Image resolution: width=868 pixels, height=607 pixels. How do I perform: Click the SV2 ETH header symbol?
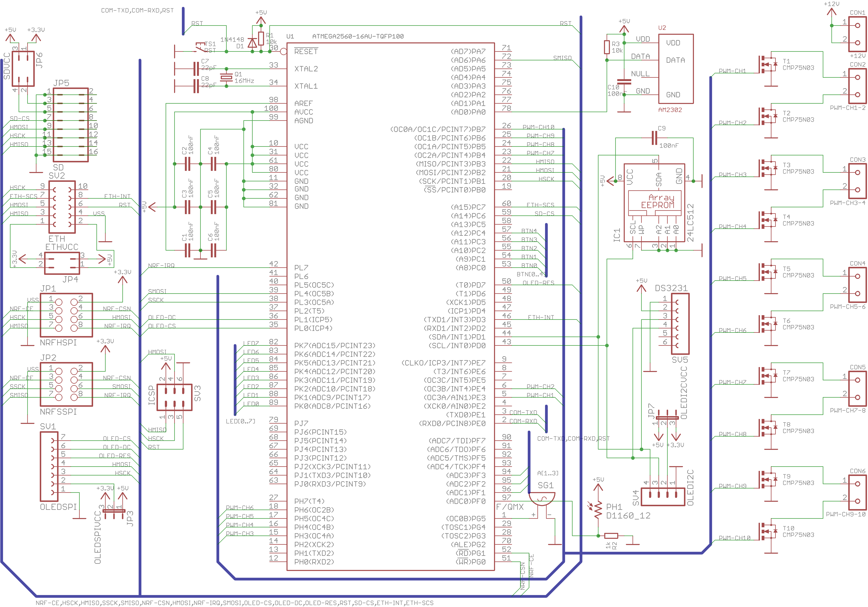(62, 207)
